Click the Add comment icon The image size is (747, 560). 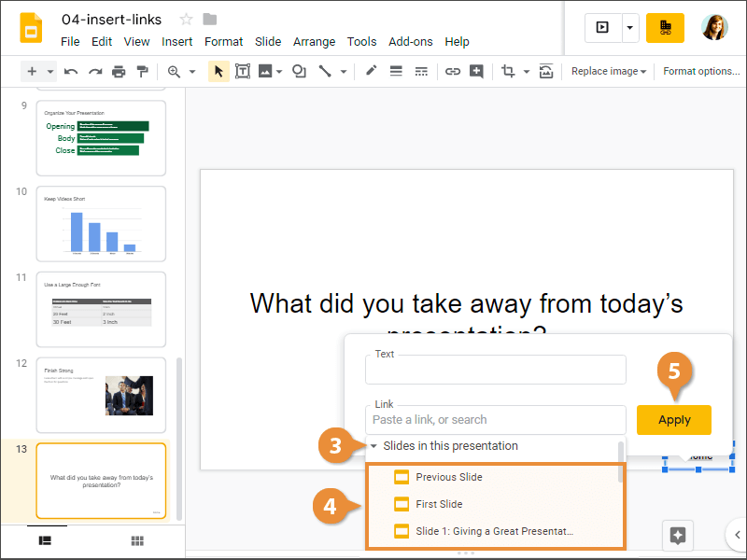click(477, 72)
